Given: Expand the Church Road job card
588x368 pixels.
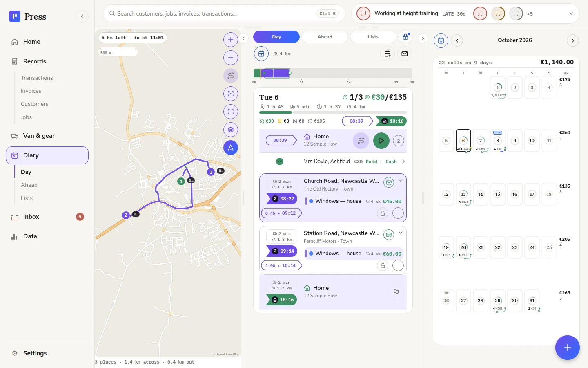Looking at the screenshot, I should pos(401,181).
